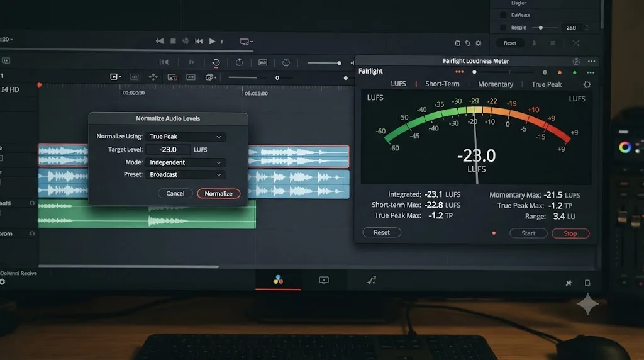Open the colorful Color page icon

pyautogui.click(x=278, y=280)
